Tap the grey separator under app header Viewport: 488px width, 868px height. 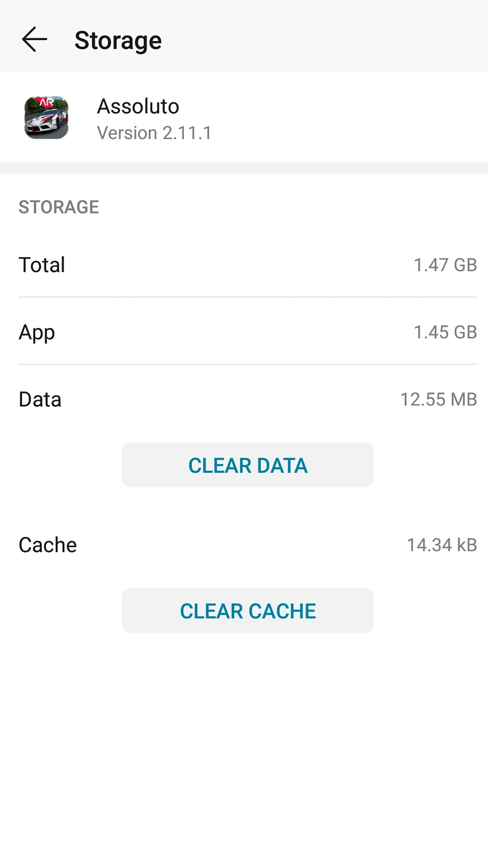click(x=244, y=168)
